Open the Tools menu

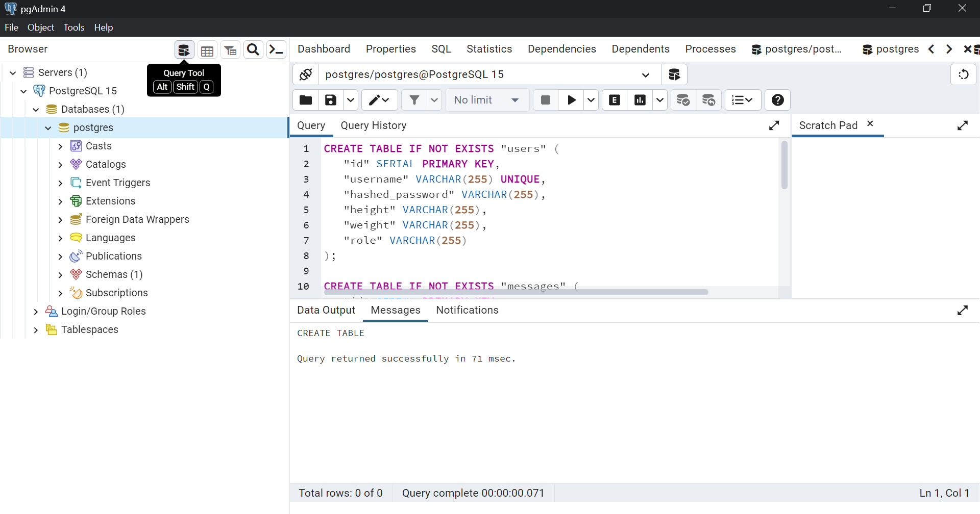[x=74, y=28]
